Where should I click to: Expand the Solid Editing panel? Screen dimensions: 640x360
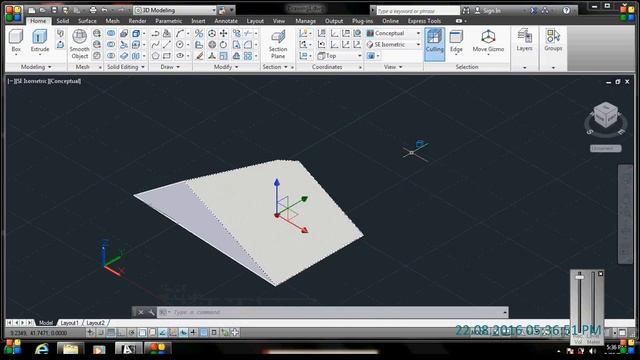[x=126, y=67]
